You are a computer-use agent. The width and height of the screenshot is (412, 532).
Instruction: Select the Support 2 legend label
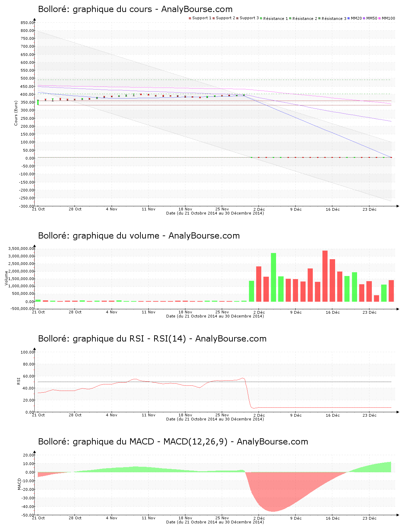226,18
